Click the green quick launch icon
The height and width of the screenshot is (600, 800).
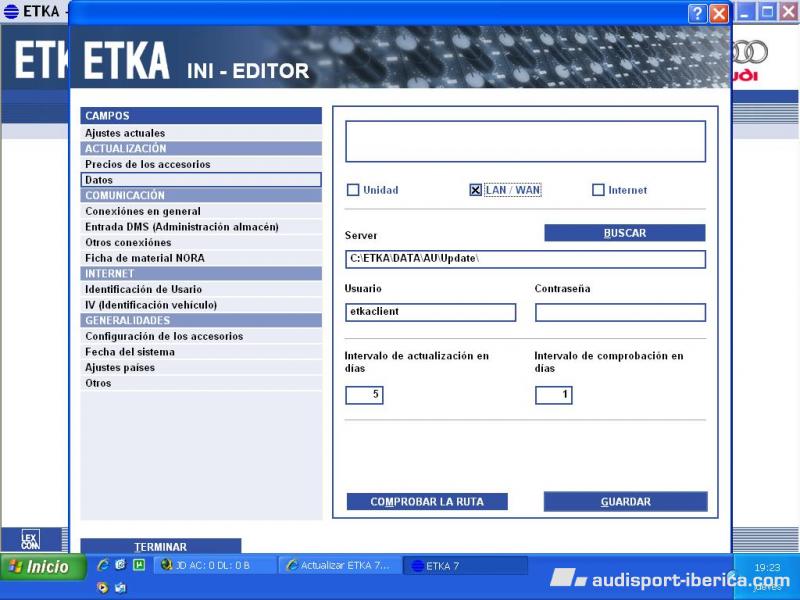point(139,565)
